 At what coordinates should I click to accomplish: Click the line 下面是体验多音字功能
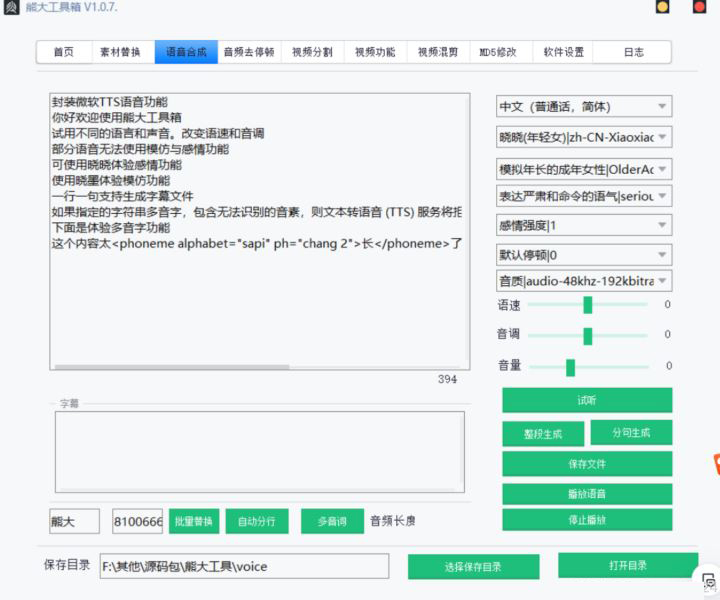pos(111,227)
